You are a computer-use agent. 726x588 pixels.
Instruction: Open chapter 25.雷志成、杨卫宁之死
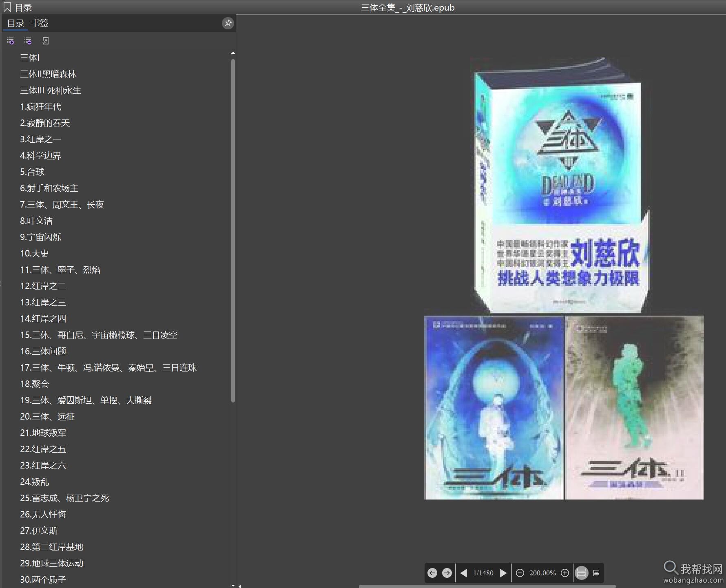tap(64, 498)
